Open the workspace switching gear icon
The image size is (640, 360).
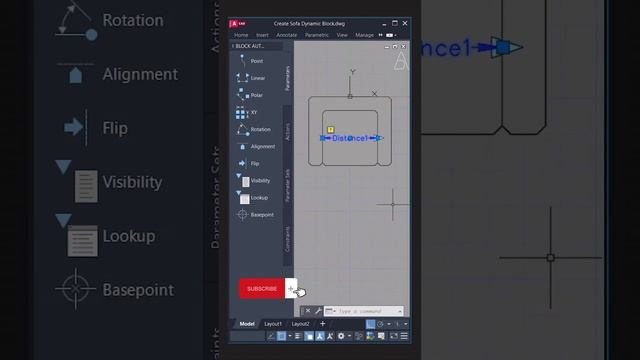point(341,336)
